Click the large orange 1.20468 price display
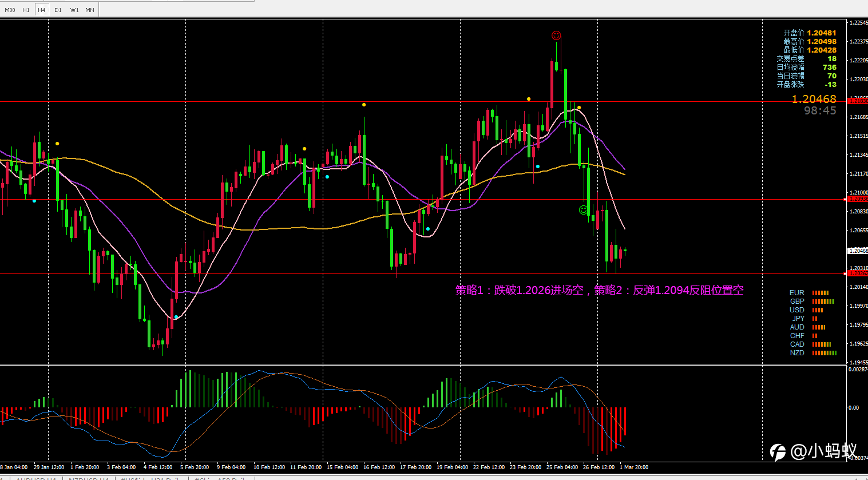868x480 pixels. (x=814, y=99)
